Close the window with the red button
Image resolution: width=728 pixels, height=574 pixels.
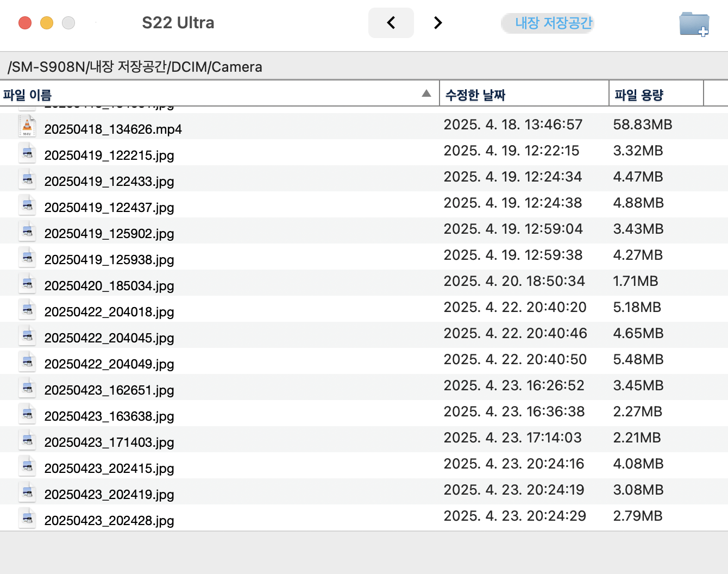pyautogui.click(x=25, y=23)
